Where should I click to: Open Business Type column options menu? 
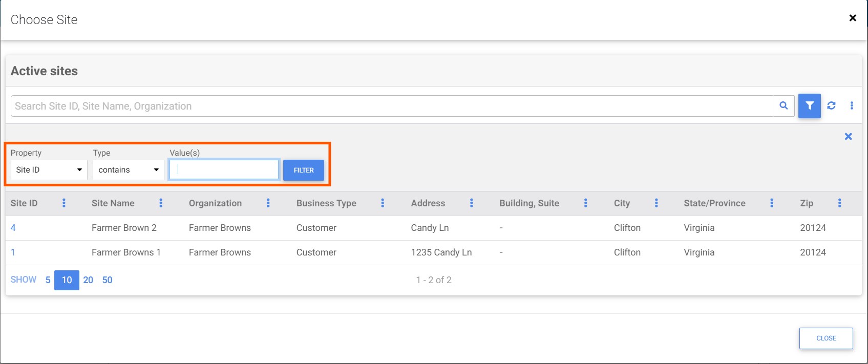pyautogui.click(x=383, y=203)
